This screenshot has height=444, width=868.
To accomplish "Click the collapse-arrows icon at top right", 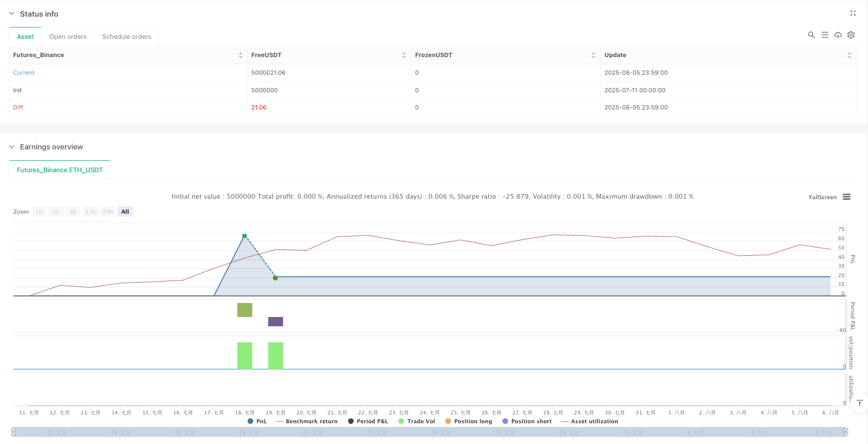I will tap(852, 13).
